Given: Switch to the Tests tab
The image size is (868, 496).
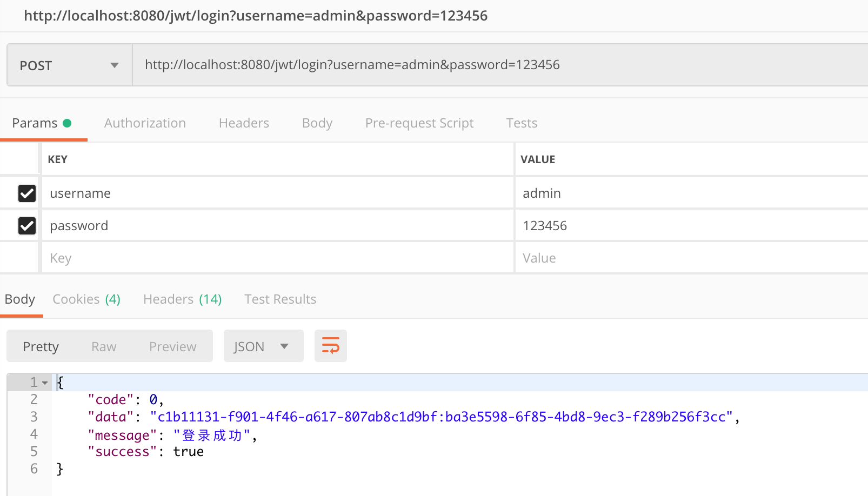Looking at the screenshot, I should (521, 123).
